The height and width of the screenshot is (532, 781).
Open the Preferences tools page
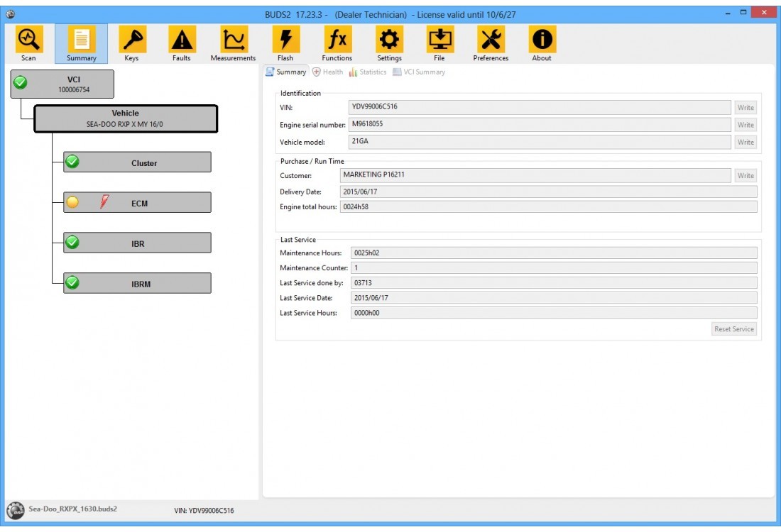click(x=491, y=43)
